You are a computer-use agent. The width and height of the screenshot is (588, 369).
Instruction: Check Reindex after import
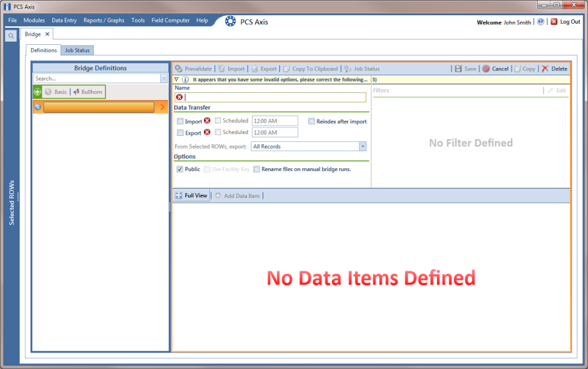pyautogui.click(x=311, y=121)
